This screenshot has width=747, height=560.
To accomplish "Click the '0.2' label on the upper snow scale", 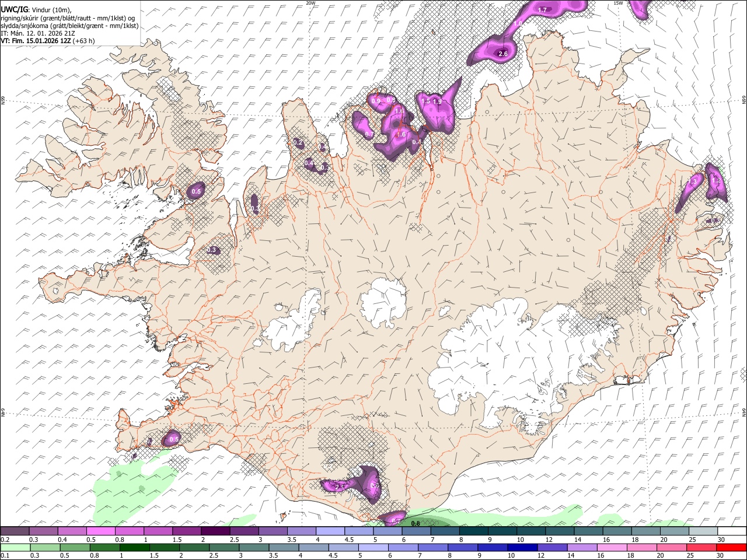I will point(5,540).
